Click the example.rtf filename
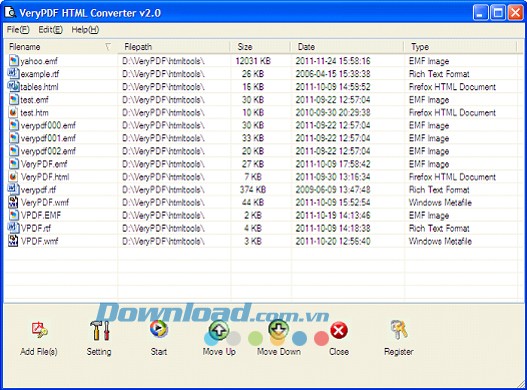Image resolution: width=527 pixels, height=390 pixels. [40, 74]
